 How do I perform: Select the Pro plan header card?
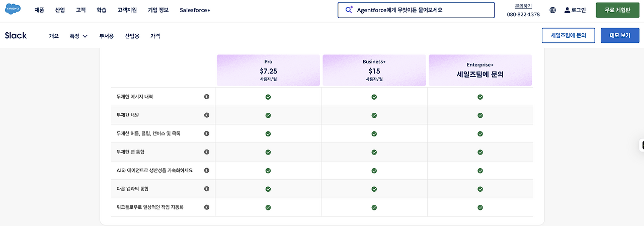point(268,70)
